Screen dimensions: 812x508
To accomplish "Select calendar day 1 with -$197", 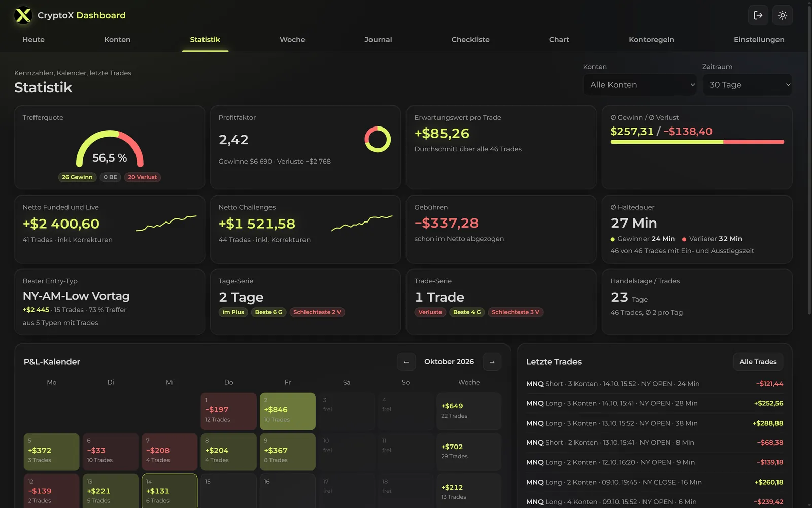I will pyautogui.click(x=229, y=411).
